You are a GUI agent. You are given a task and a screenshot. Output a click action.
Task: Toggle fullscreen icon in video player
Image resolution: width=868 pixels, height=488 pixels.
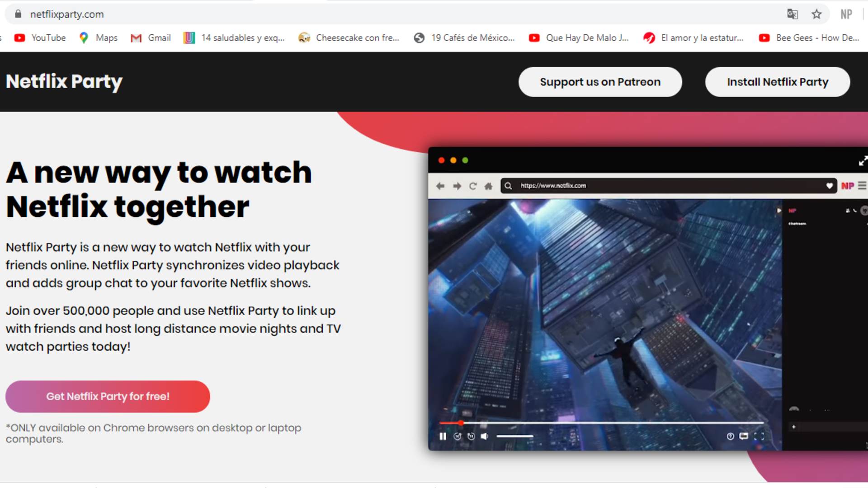click(x=759, y=436)
